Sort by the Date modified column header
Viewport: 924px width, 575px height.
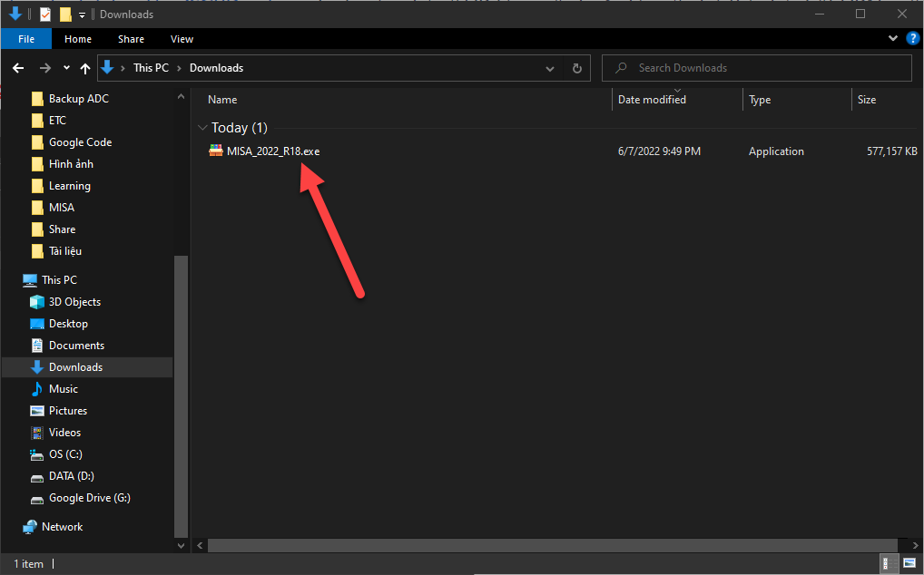pos(652,100)
